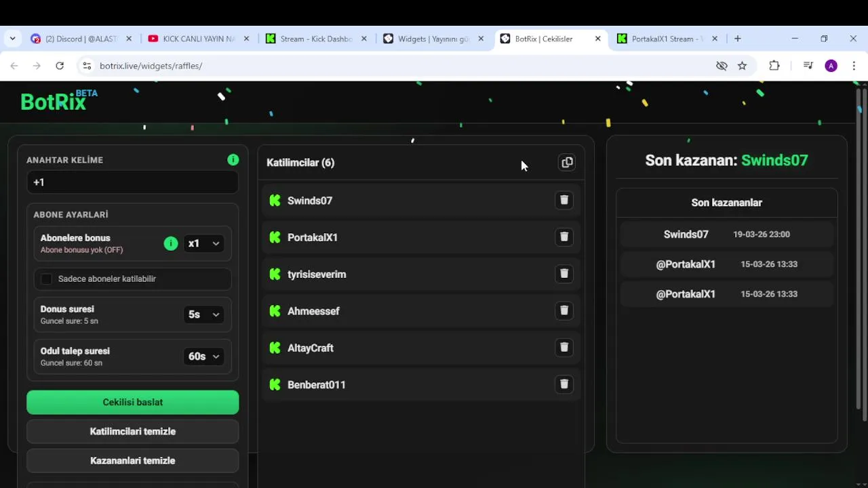Delete Benberat011 with trash icon
The width and height of the screenshot is (868, 488).
tap(564, 384)
